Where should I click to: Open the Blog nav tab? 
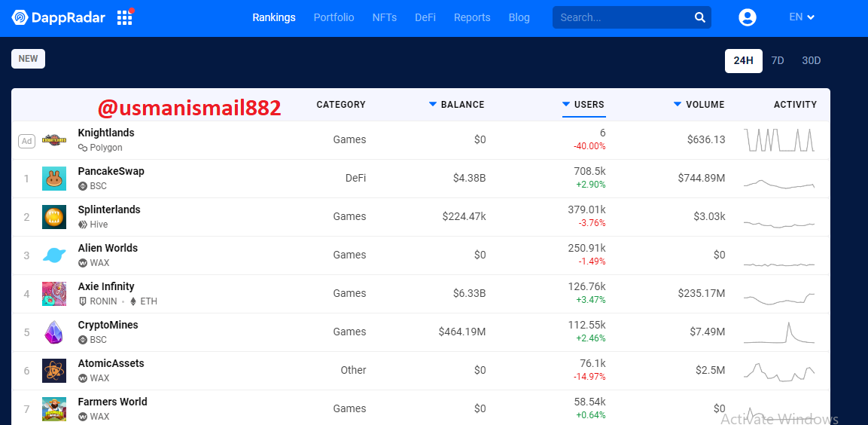click(519, 18)
